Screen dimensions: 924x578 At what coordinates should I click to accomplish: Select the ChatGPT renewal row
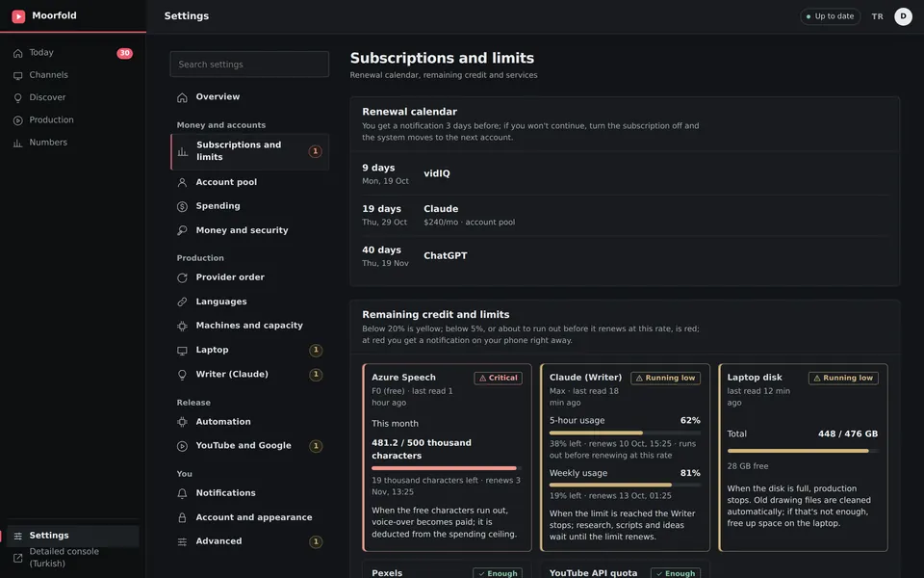[625, 256]
